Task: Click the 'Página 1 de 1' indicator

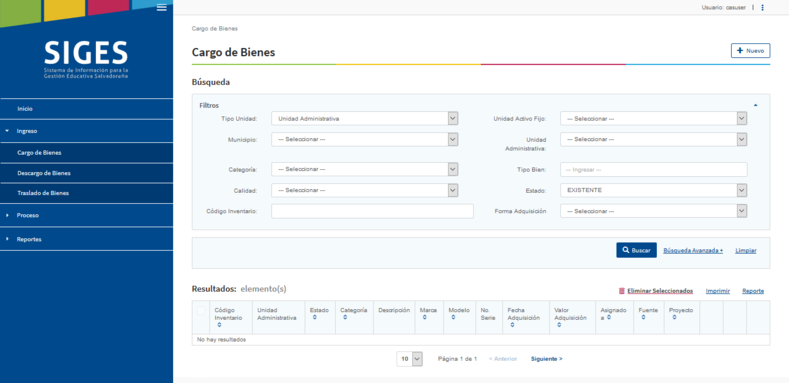Action: (x=457, y=359)
